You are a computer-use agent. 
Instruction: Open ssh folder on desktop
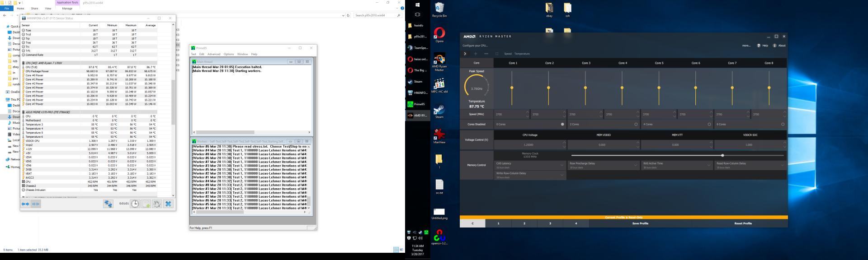tap(567, 10)
